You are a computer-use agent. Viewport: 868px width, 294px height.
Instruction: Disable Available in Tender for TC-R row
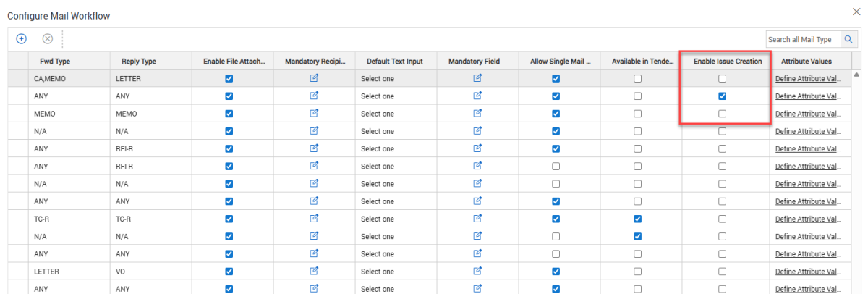(x=637, y=219)
